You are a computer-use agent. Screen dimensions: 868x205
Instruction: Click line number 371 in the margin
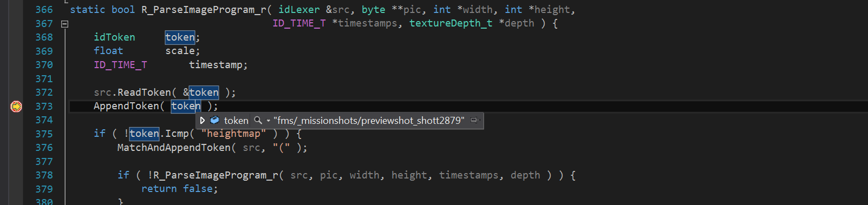[44, 79]
